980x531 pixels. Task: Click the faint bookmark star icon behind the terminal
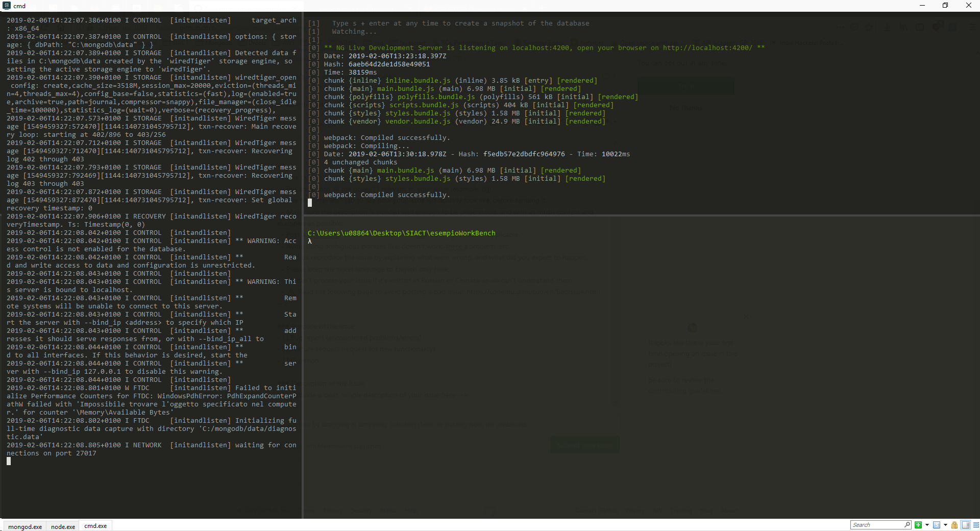click(x=869, y=28)
